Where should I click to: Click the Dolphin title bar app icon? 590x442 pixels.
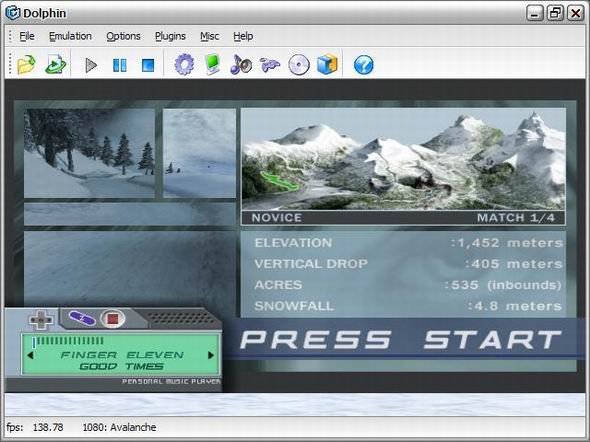[12, 13]
